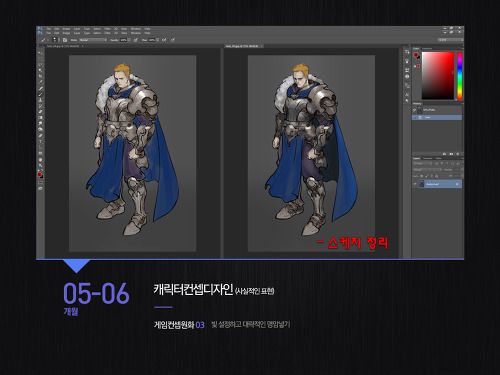500x375 pixels.
Task: Select the Clone Stamp tool
Action: (41, 100)
